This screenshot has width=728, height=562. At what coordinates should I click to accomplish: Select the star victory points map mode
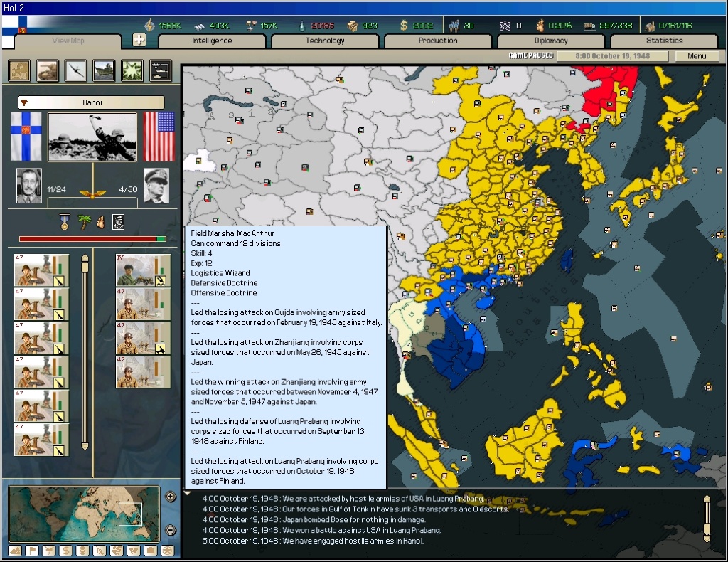(x=168, y=551)
